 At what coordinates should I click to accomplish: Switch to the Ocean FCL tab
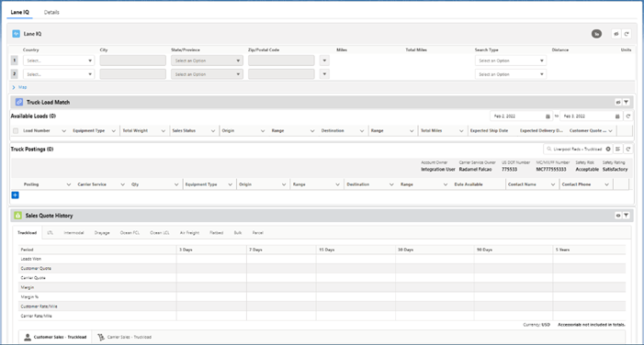pos(130,232)
